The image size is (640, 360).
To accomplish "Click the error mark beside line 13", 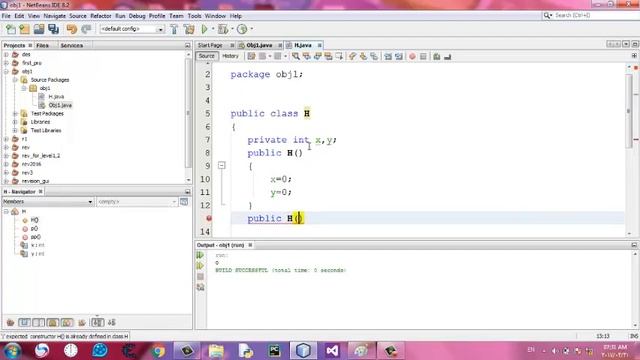I will pos(209,218).
